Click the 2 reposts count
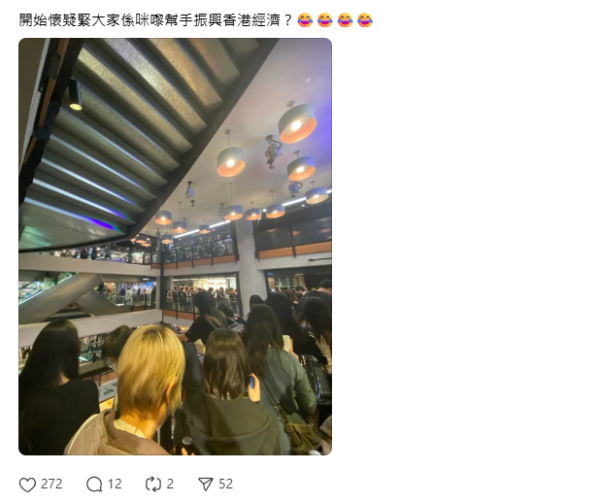Image resolution: width=600 pixels, height=503 pixels. (x=170, y=484)
